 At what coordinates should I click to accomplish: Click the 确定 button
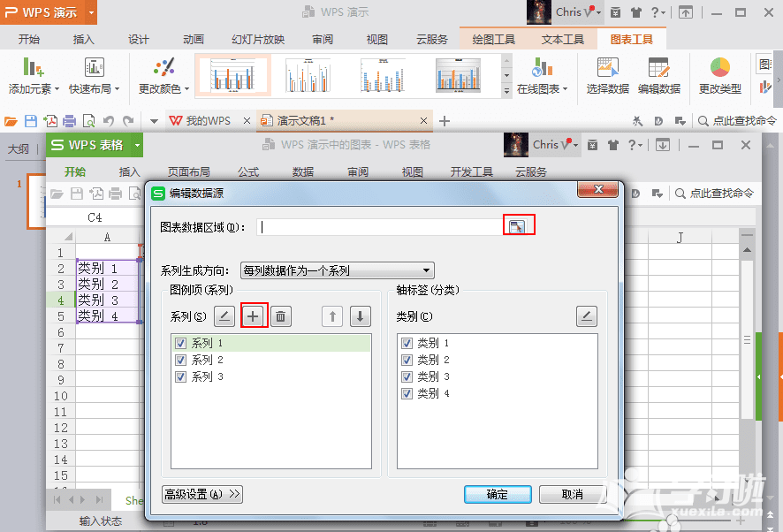click(x=498, y=494)
